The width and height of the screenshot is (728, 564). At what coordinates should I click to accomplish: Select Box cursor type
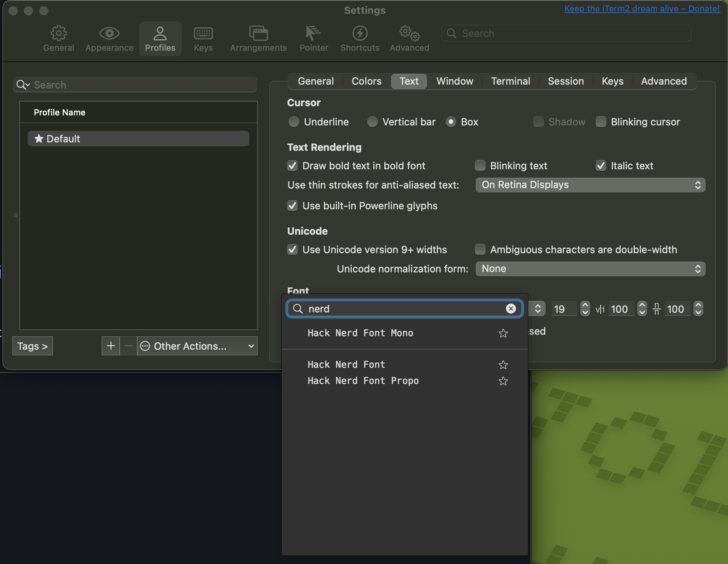tap(451, 122)
